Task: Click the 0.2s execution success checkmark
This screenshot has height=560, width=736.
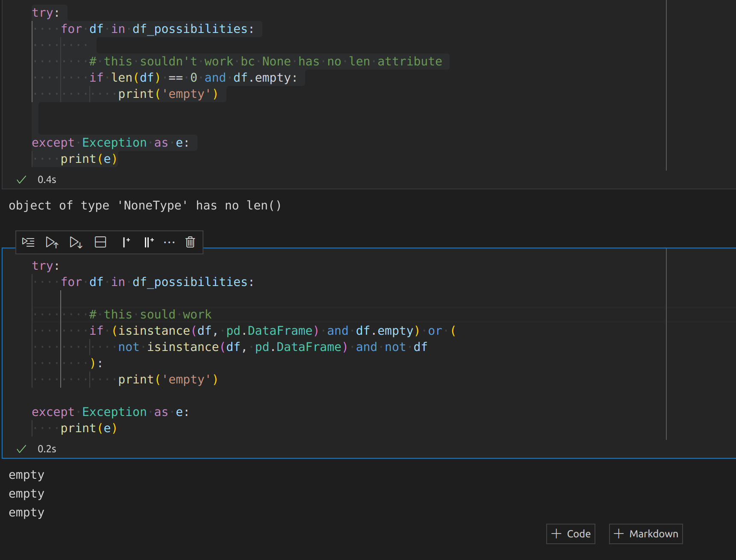Action: click(21, 449)
